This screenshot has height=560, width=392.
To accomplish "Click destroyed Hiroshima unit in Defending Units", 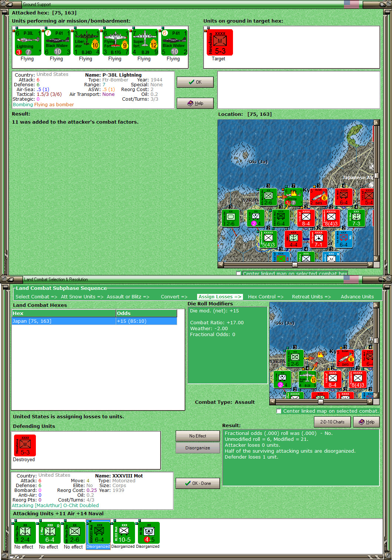I will (x=25, y=445).
